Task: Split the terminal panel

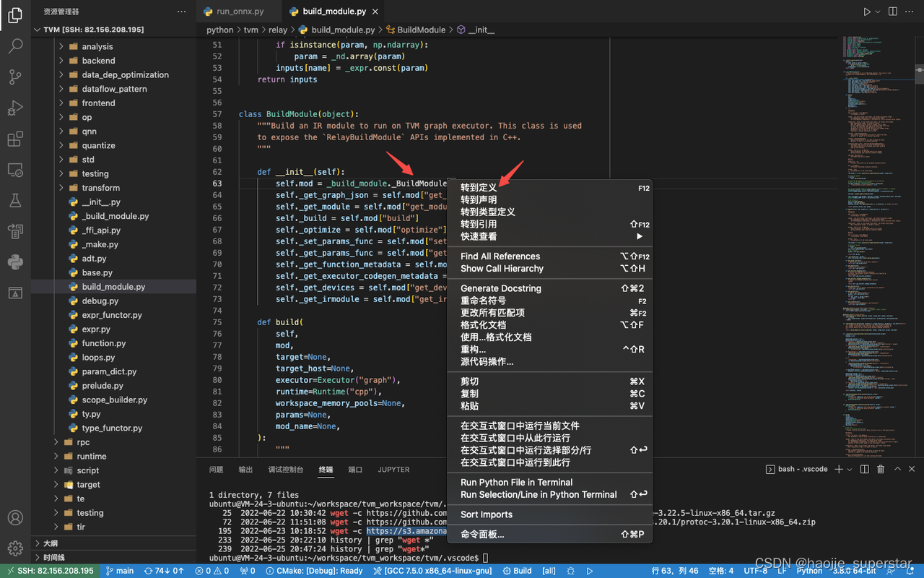Action: click(865, 469)
